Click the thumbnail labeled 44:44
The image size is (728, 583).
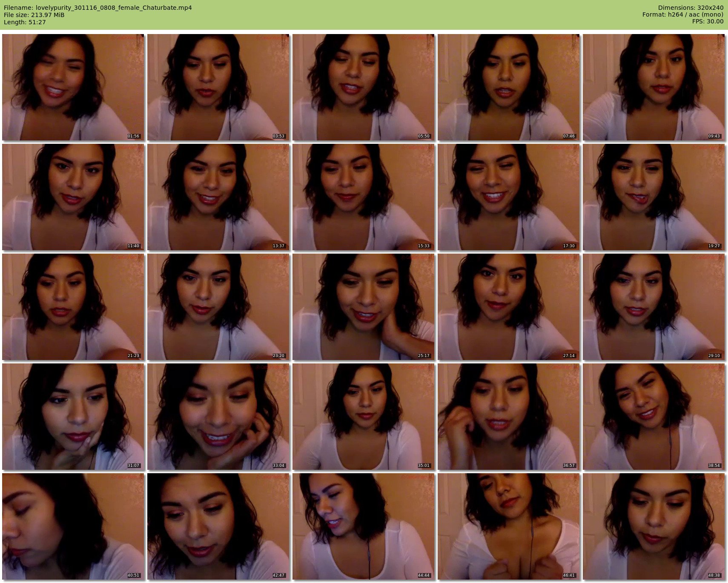coord(364,526)
